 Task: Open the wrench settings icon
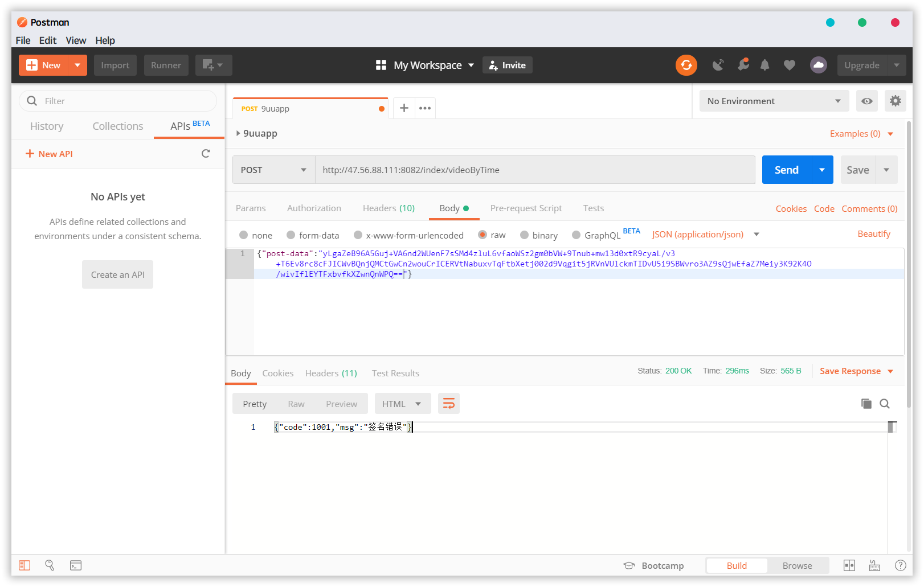click(x=743, y=65)
